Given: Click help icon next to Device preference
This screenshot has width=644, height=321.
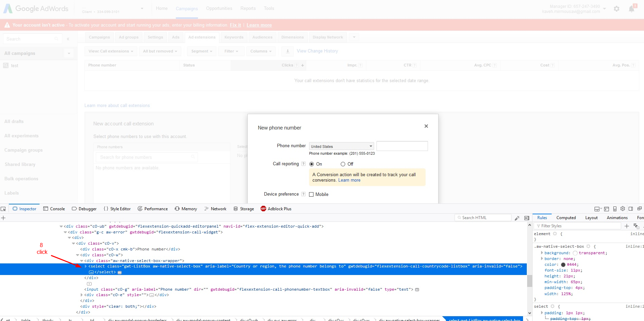Looking at the screenshot, I should point(303,194).
